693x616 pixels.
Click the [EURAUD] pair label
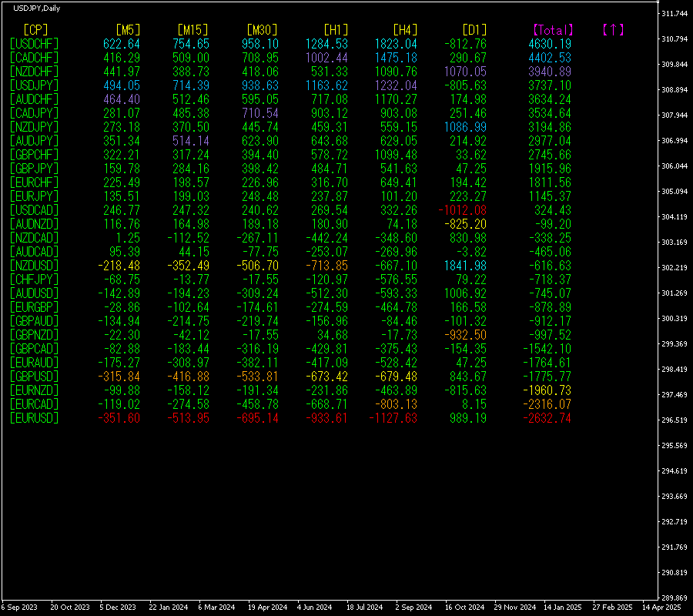click(x=35, y=363)
